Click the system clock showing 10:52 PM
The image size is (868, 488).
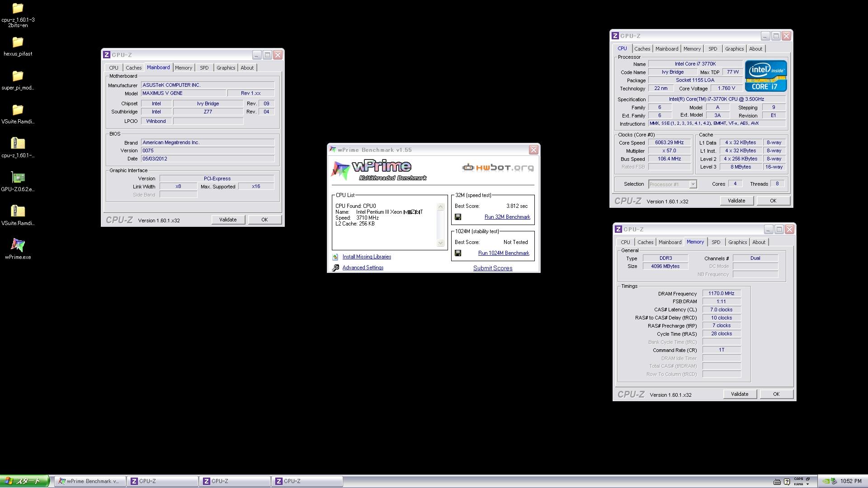(851, 482)
